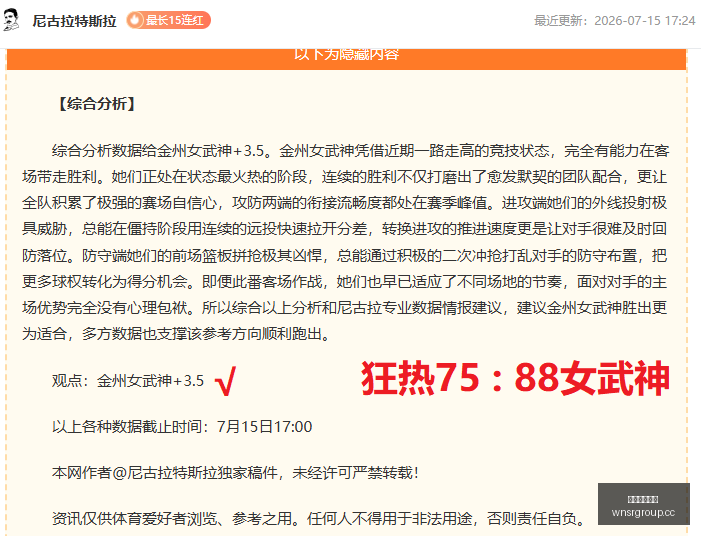The width and height of the screenshot is (701, 536).
Task: Click the 以下为隐藏内容 orange banner
Action: [x=346, y=59]
